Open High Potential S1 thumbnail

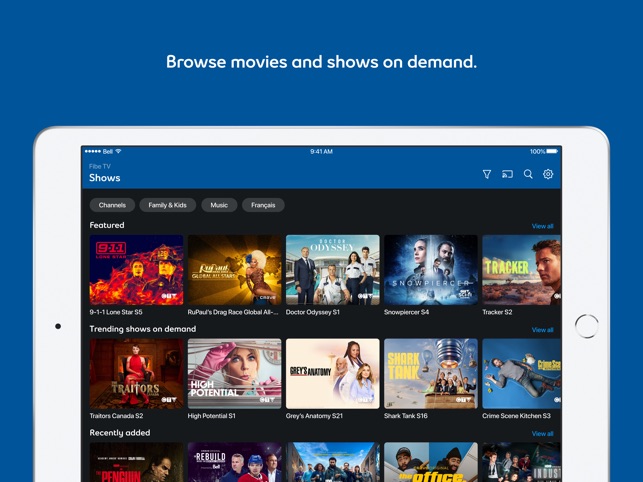[x=235, y=374]
